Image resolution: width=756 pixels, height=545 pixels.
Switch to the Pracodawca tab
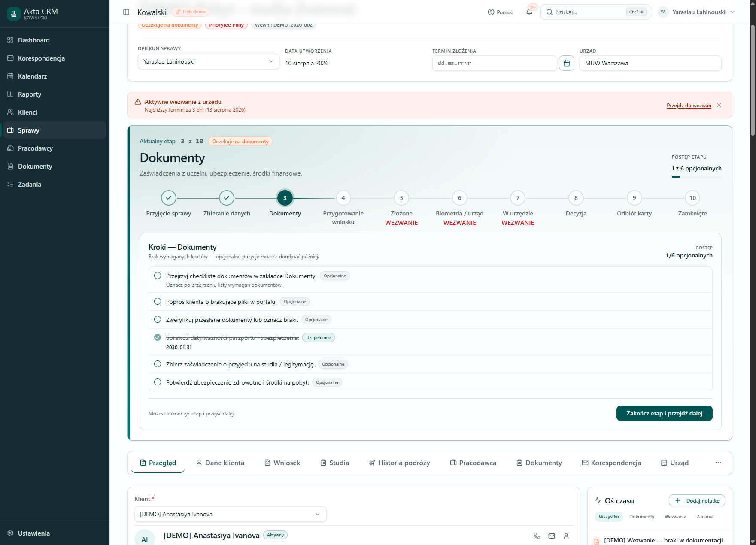473,463
